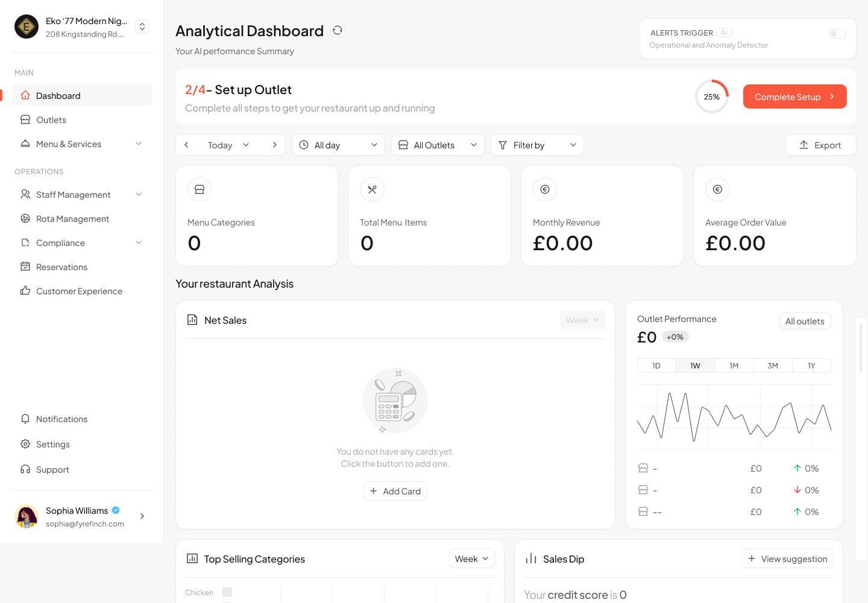Screen dimensions: 868x603
Task: Open the Filter by dropdown
Action: click(x=537, y=145)
